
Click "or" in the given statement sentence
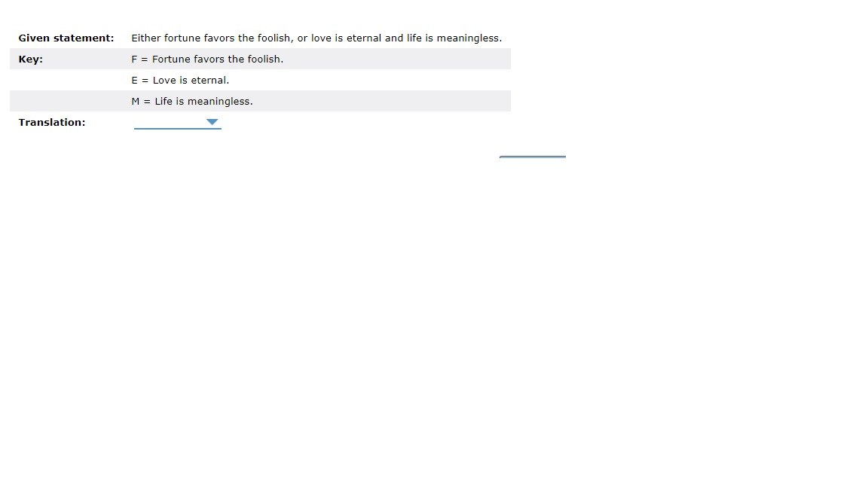302,38
